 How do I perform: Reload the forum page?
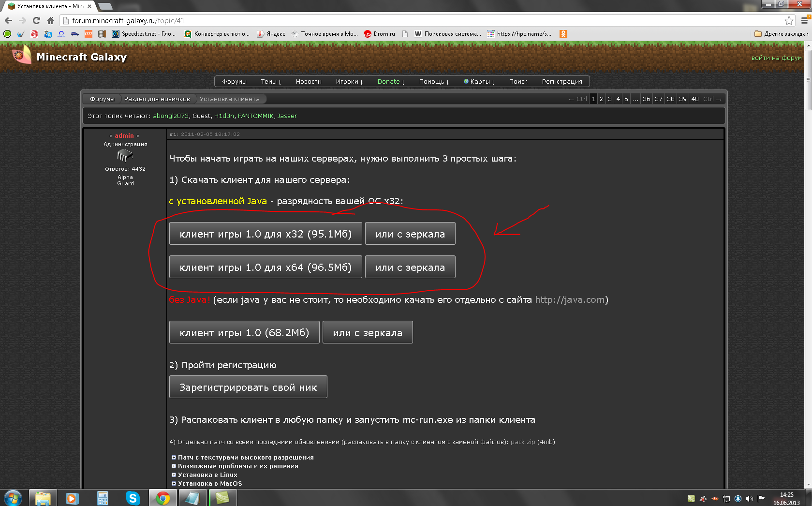tap(36, 20)
